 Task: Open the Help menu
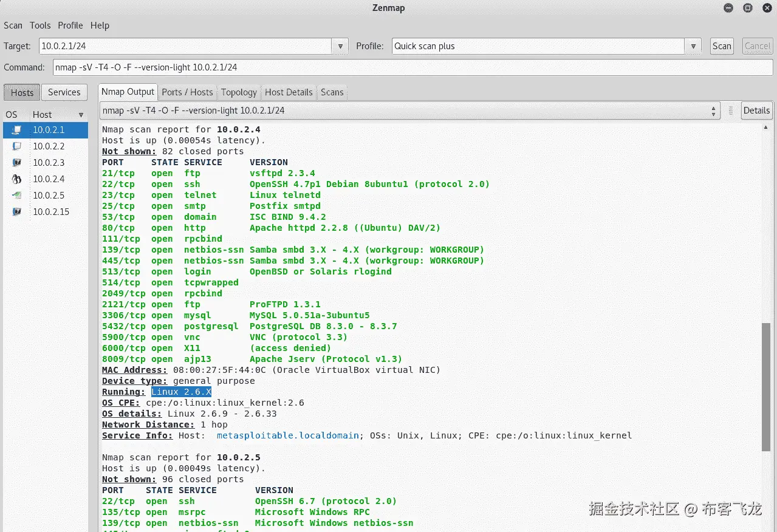(100, 26)
